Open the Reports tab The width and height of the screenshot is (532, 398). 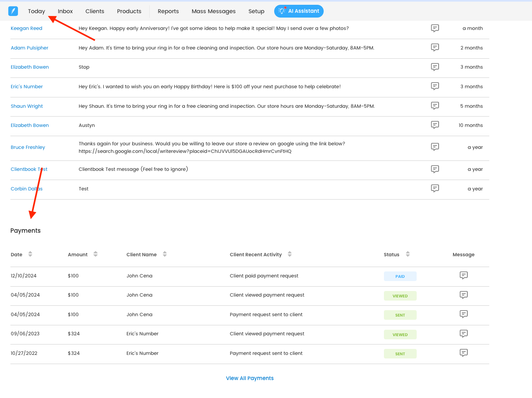(x=168, y=11)
